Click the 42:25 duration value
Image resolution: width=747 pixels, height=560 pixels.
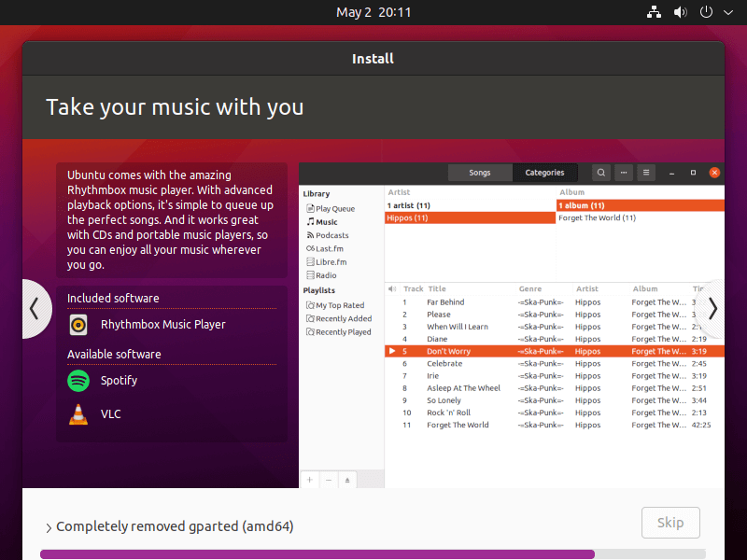point(701,425)
